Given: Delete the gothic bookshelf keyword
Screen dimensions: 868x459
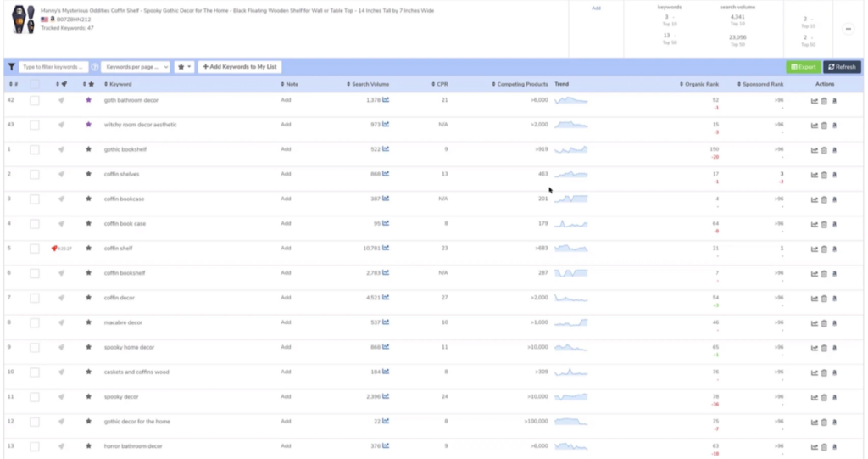Looking at the screenshot, I should click(824, 149).
